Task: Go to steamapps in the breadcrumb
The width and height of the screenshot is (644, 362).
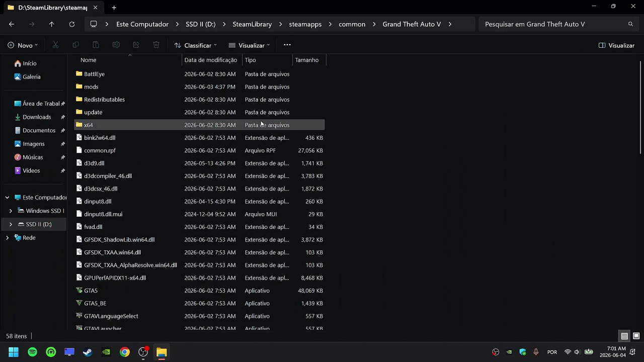Action: (x=305, y=24)
